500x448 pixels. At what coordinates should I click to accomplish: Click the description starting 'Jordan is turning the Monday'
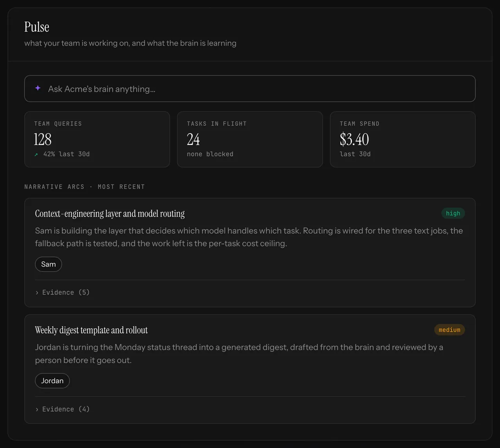pyautogui.click(x=239, y=354)
